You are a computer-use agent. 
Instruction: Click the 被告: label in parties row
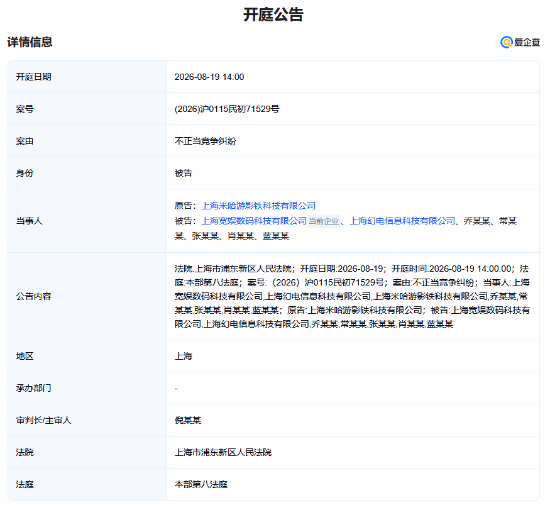click(x=185, y=221)
